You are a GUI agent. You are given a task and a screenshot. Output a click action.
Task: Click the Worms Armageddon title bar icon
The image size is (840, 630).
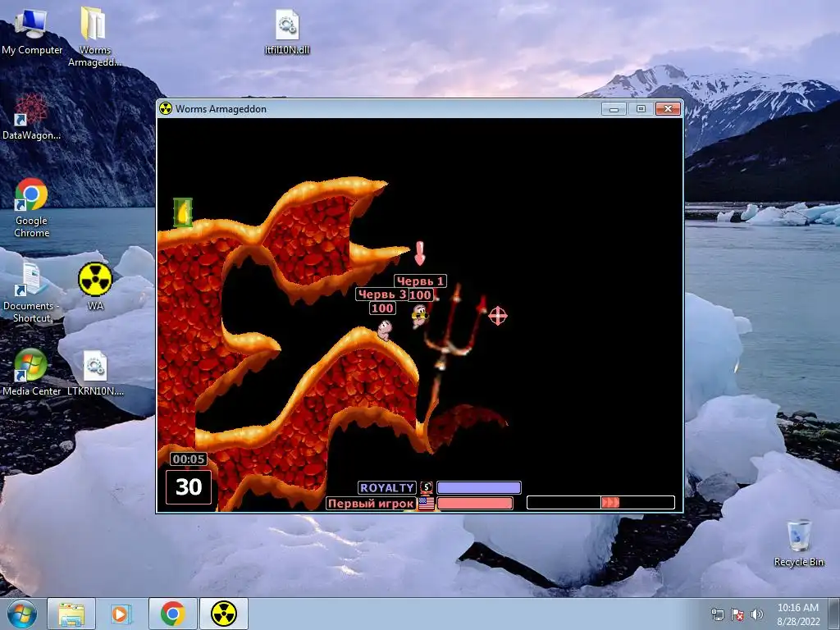[166, 109]
